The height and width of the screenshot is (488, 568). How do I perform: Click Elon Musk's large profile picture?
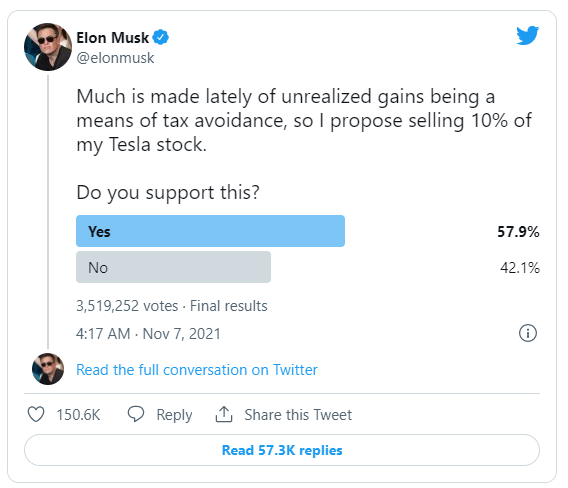pyautogui.click(x=48, y=47)
